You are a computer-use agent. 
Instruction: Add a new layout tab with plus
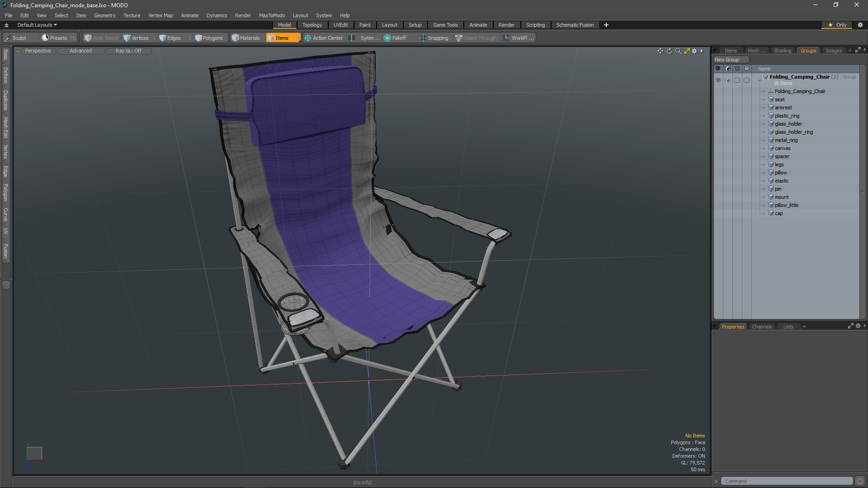click(x=606, y=25)
